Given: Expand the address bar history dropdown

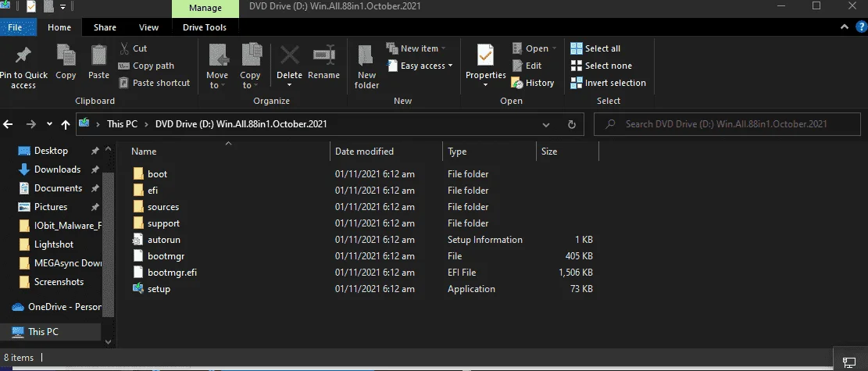Looking at the screenshot, I should coord(546,124).
